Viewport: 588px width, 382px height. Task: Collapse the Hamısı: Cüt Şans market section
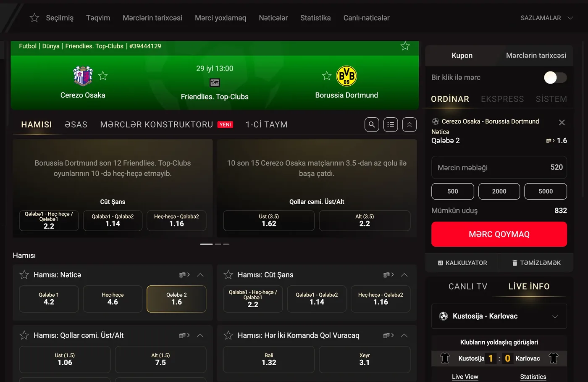[x=404, y=275]
